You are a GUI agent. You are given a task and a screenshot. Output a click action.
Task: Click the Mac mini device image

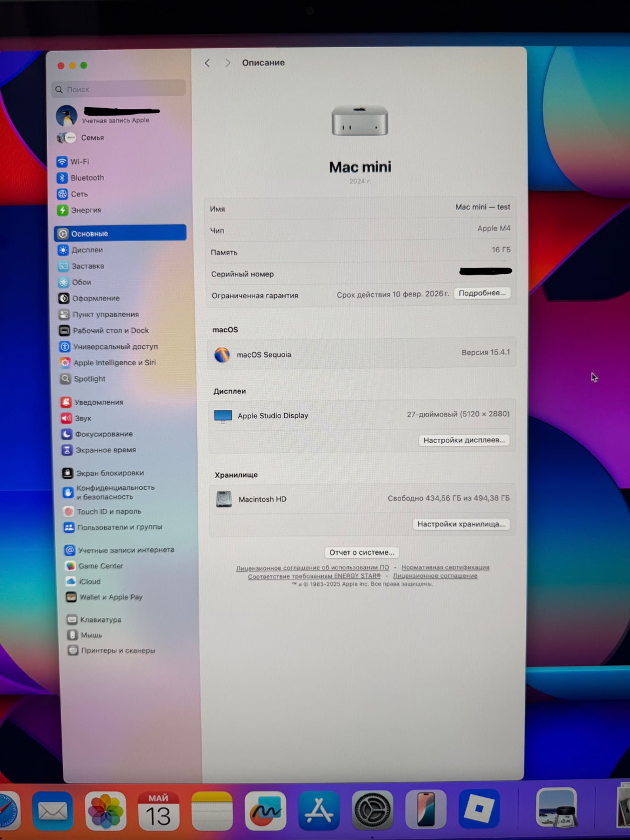(360, 120)
